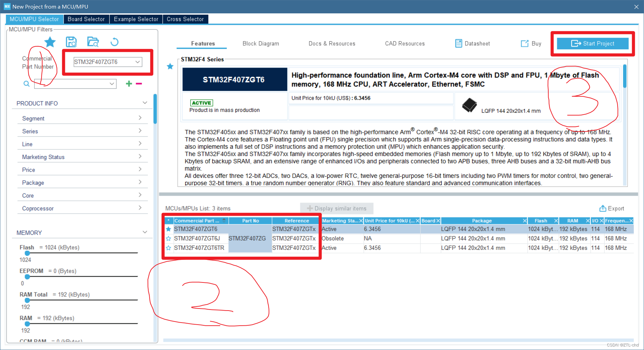Expand the Price filter
The image size is (644, 350).
(x=140, y=169)
